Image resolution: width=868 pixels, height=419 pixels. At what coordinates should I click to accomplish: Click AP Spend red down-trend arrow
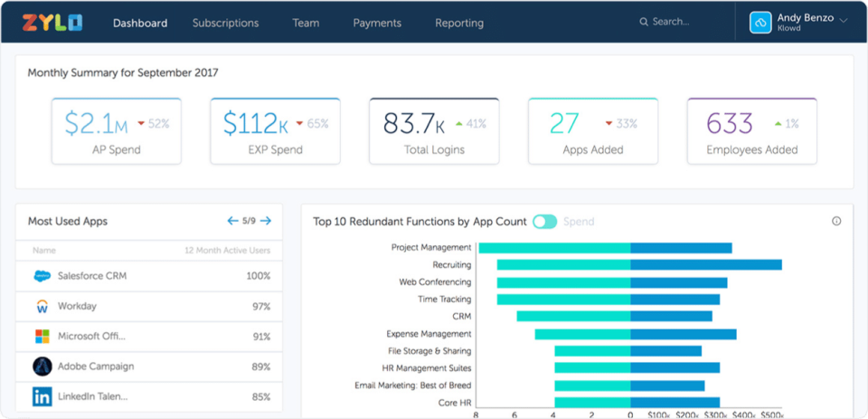(141, 124)
